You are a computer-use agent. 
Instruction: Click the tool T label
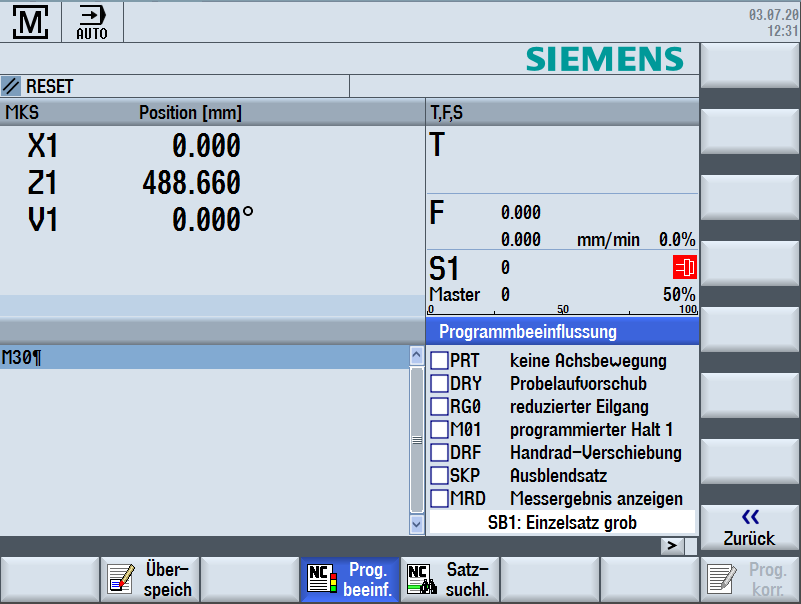click(437, 145)
